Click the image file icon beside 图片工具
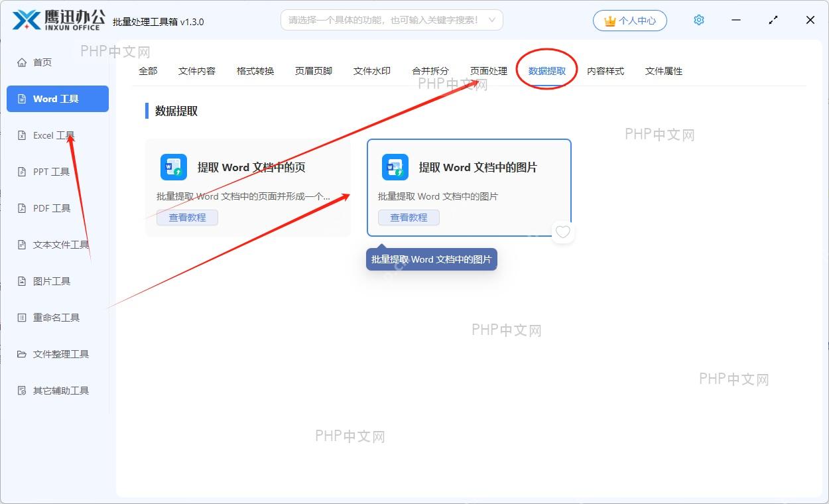 point(22,281)
